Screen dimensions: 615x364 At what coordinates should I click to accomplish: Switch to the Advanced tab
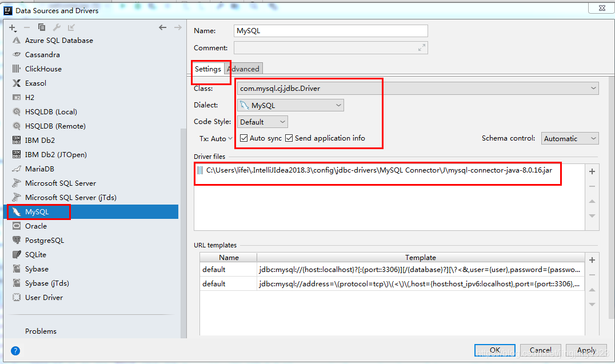pos(243,69)
